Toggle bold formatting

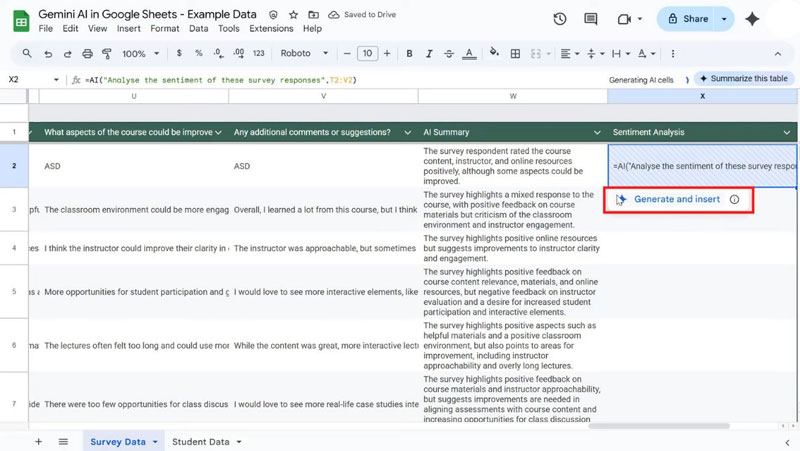click(409, 54)
